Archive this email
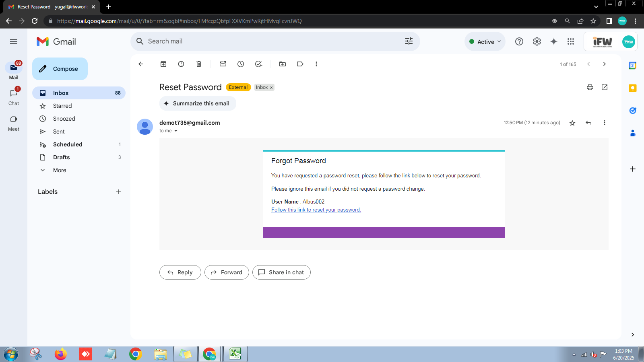Viewport: 644px width, 362px height. pyautogui.click(x=163, y=64)
